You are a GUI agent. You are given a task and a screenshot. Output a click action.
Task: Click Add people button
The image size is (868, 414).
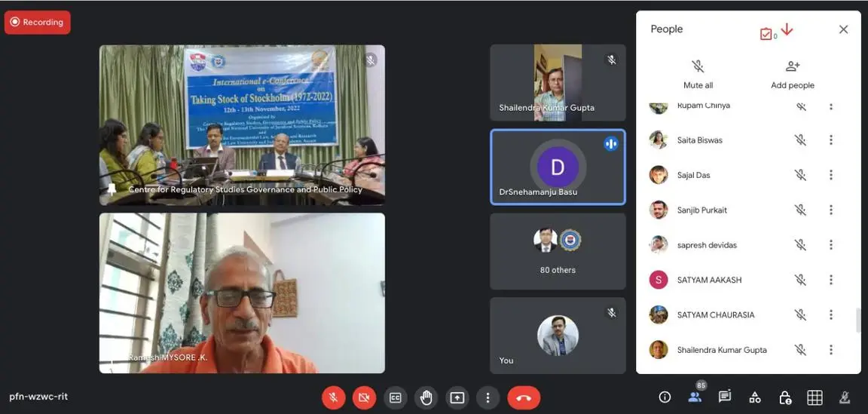[x=792, y=74]
